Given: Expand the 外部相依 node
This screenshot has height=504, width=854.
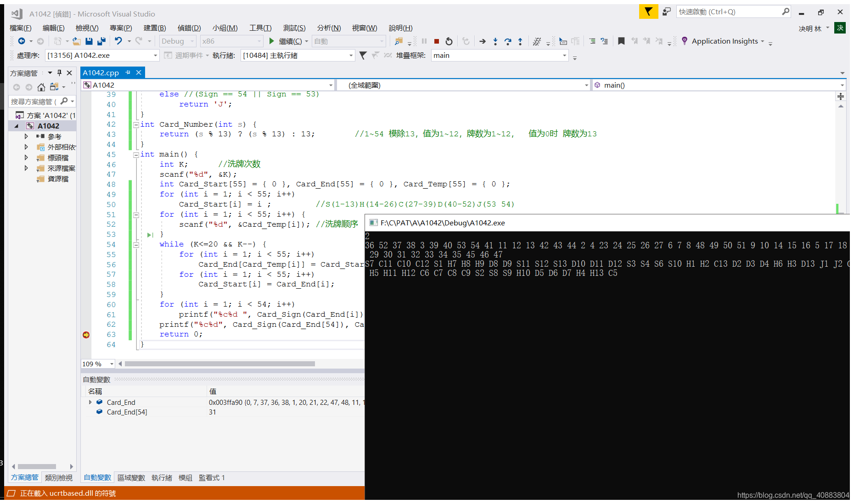Looking at the screenshot, I should [26, 147].
